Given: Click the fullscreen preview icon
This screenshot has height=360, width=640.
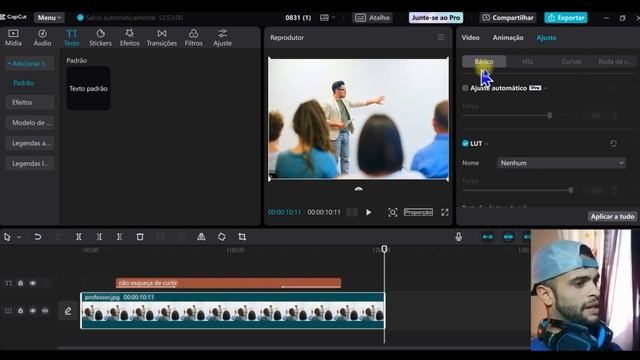Looking at the screenshot, I should pos(444,212).
